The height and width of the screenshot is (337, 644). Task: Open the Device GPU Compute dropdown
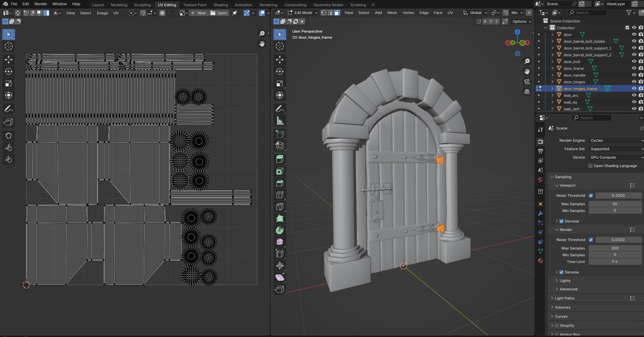(x=616, y=157)
